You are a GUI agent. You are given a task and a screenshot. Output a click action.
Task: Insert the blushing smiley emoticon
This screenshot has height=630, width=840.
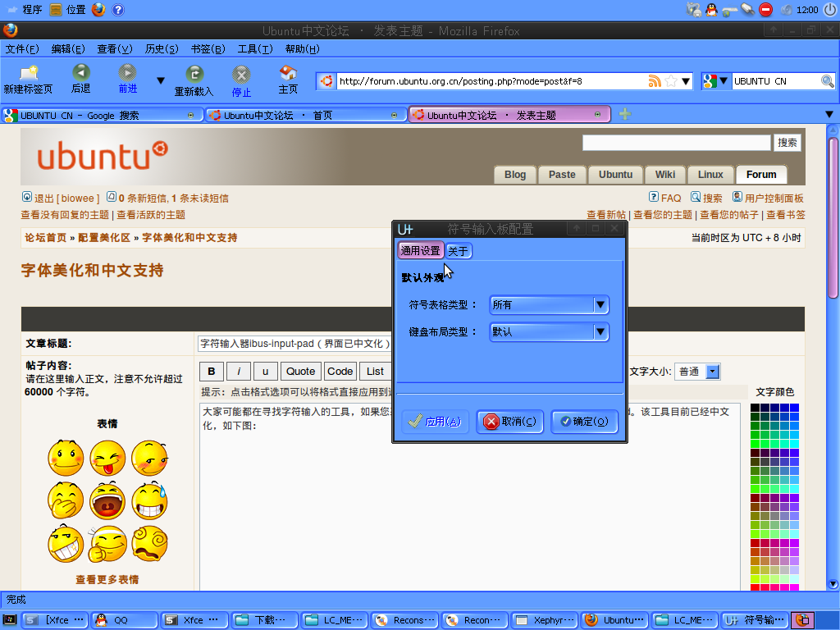pos(66,458)
